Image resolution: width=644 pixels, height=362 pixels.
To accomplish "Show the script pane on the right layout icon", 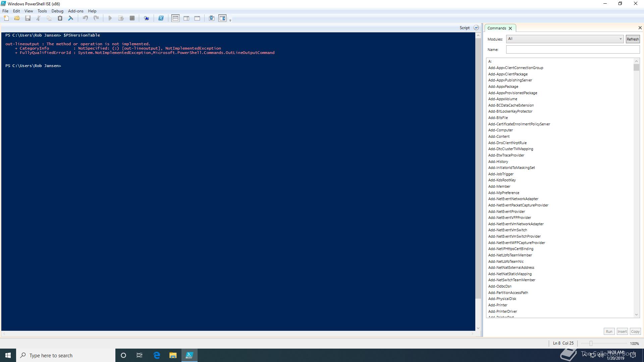I will 186,18.
